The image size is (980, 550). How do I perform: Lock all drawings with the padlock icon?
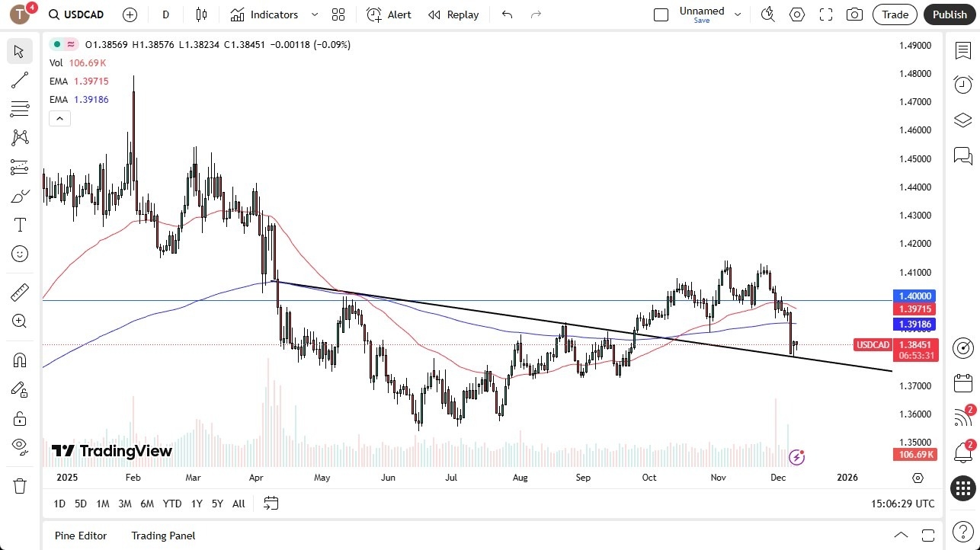pyautogui.click(x=20, y=417)
